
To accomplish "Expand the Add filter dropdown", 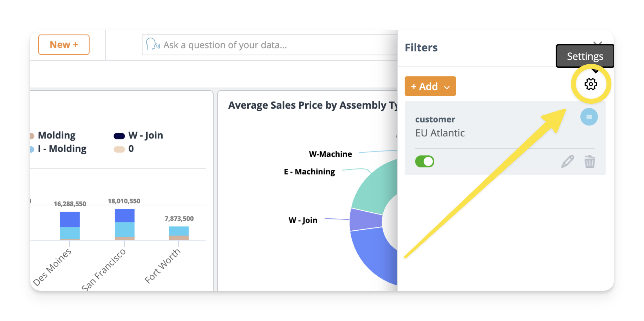I will 430,86.
